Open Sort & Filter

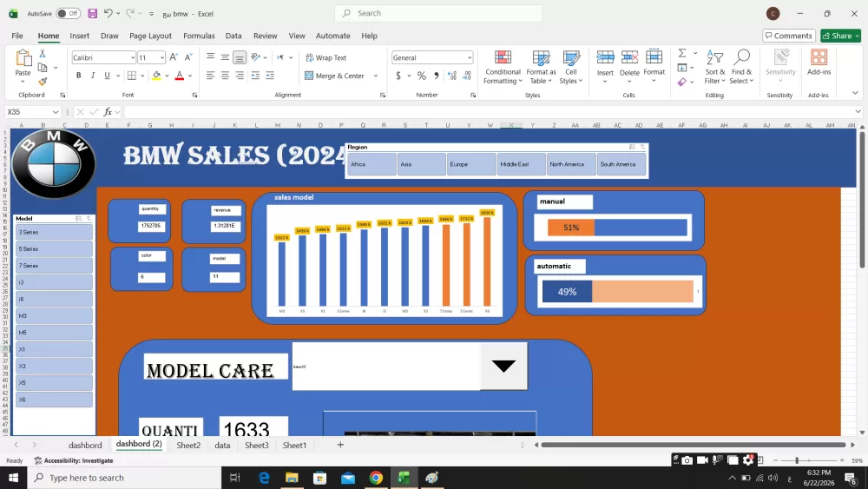[714, 67]
